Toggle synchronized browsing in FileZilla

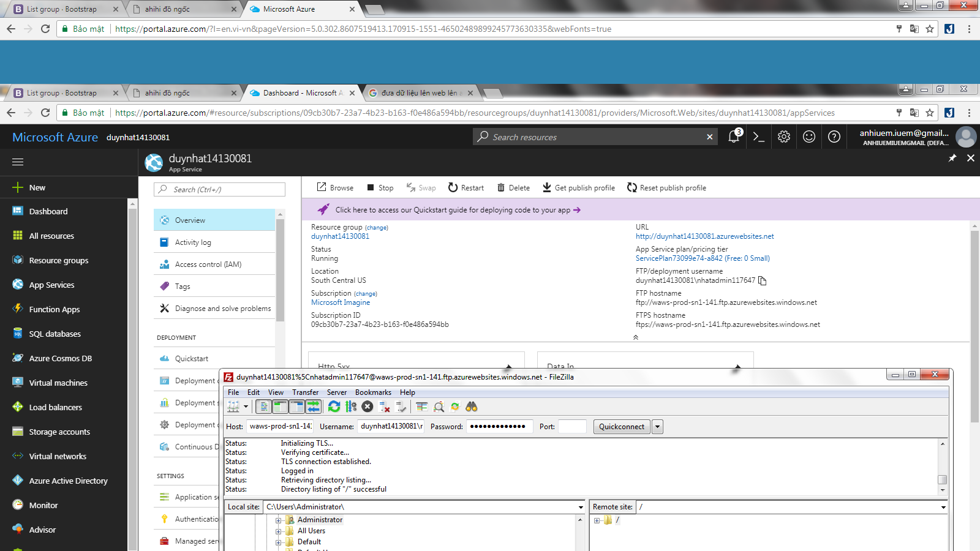455,407
